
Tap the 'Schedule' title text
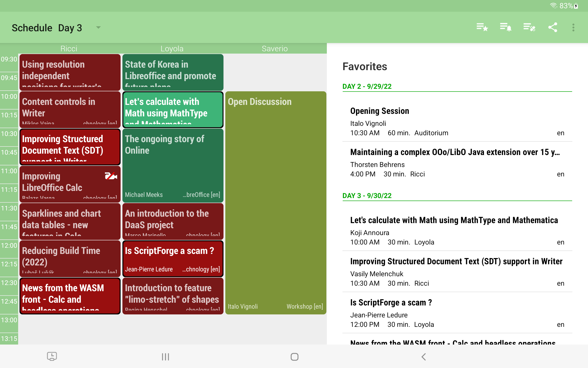click(32, 28)
